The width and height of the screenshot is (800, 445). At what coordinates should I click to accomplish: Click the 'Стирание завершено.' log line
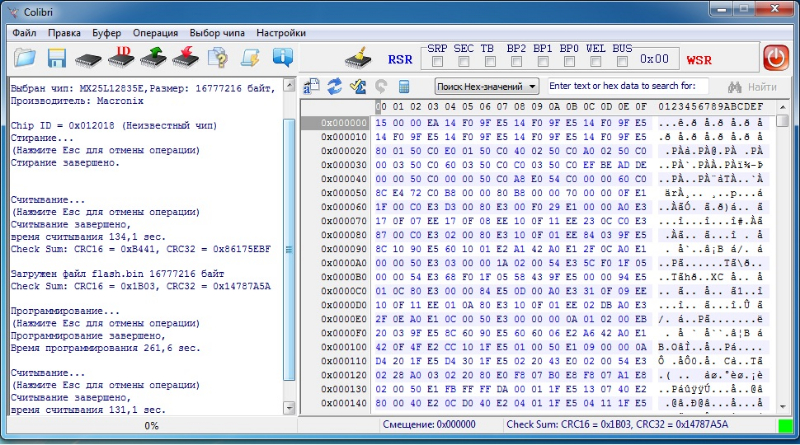pyautogui.click(x=65, y=163)
